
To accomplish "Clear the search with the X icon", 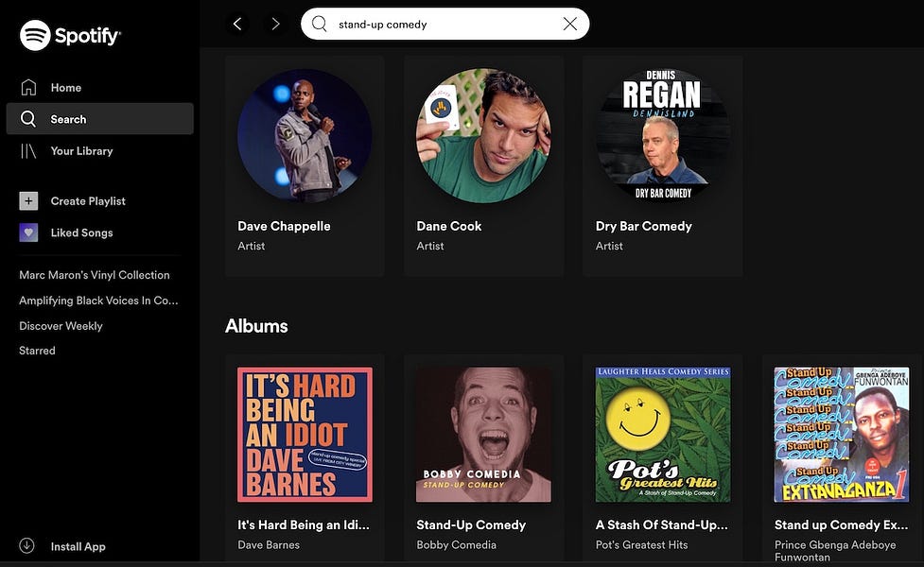I will pos(569,25).
